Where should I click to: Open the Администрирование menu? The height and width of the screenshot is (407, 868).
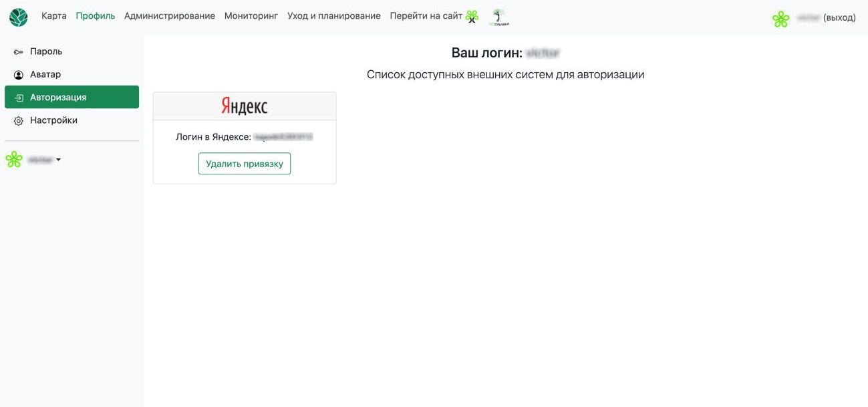click(170, 16)
